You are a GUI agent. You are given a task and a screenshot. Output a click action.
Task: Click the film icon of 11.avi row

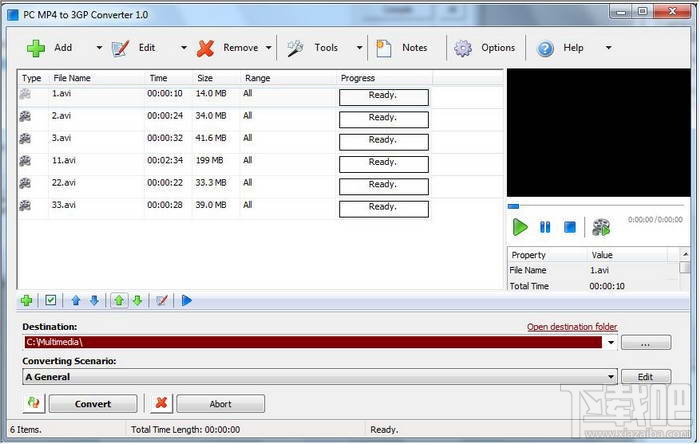[x=25, y=161]
